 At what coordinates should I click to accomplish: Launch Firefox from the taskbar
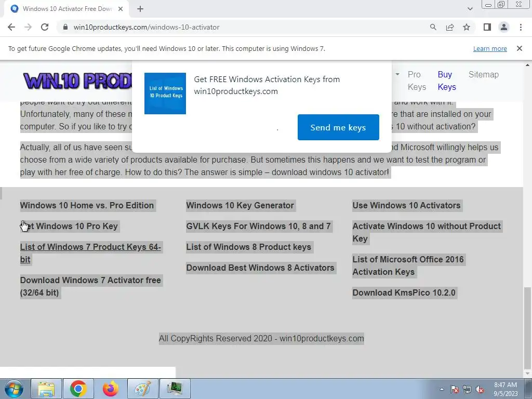111,389
